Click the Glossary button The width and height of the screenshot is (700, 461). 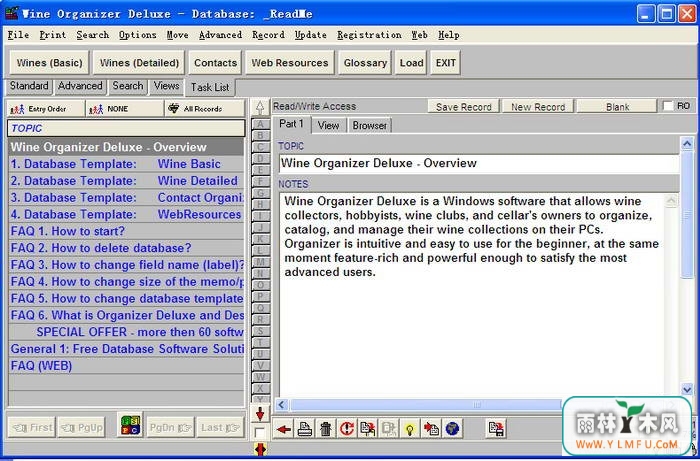coord(365,62)
